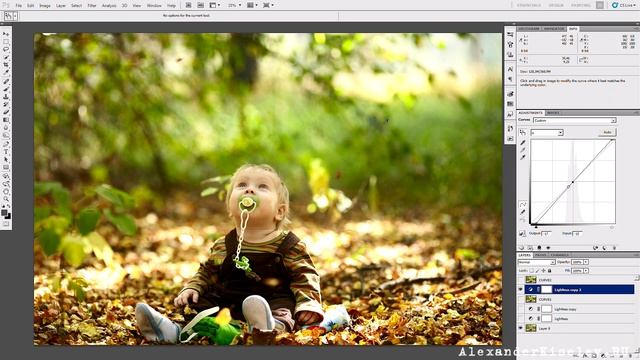
Task: Toggle lock all on layer
Action: click(x=549, y=271)
